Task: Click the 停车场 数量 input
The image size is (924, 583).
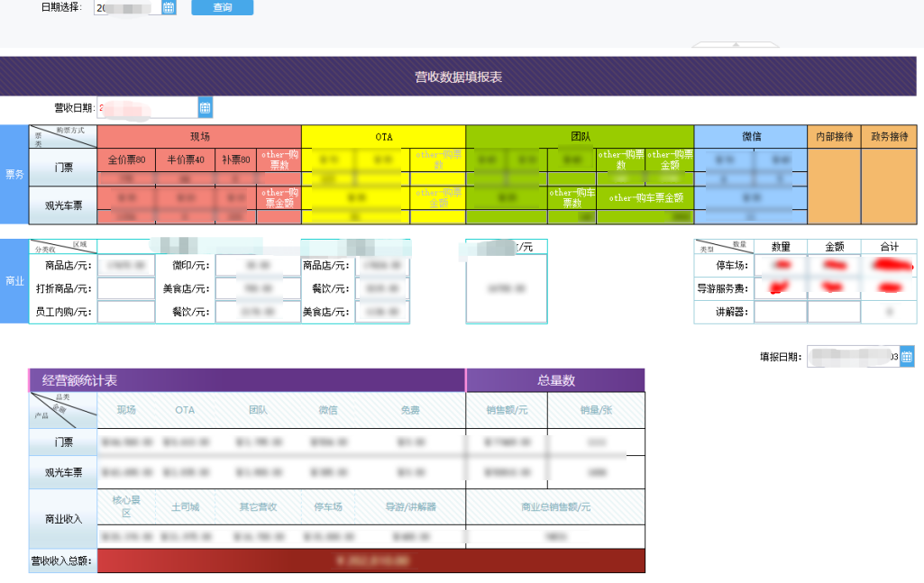Action: click(780, 266)
